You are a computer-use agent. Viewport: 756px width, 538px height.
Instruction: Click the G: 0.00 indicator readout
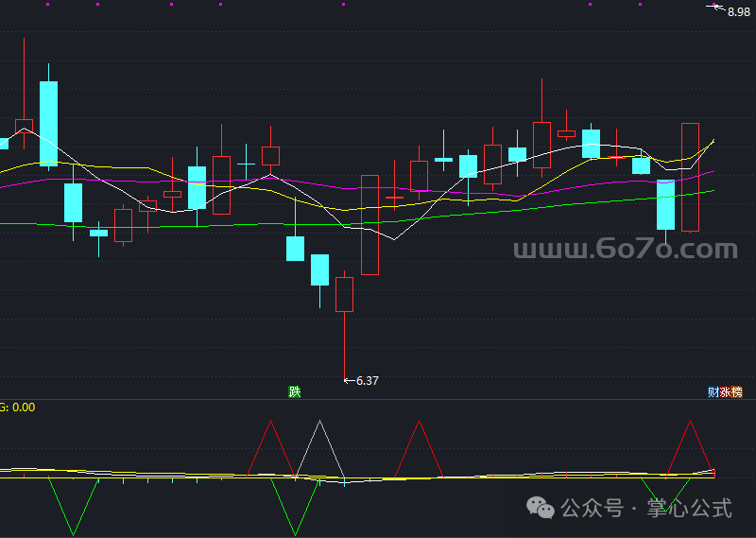click(17, 408)
